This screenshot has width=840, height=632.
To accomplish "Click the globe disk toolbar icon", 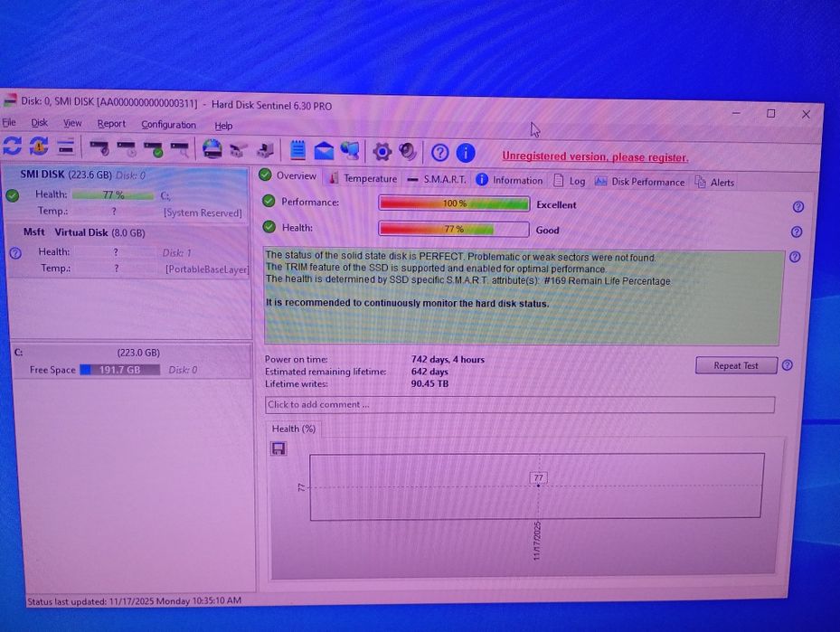I will coord(212,149).
